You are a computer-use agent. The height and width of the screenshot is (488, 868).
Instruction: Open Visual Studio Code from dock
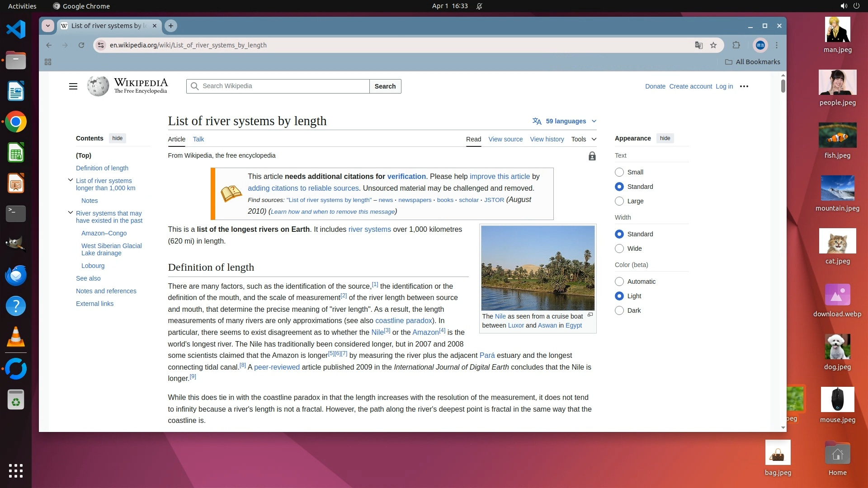pyautogui.click(x=16, y=30)
